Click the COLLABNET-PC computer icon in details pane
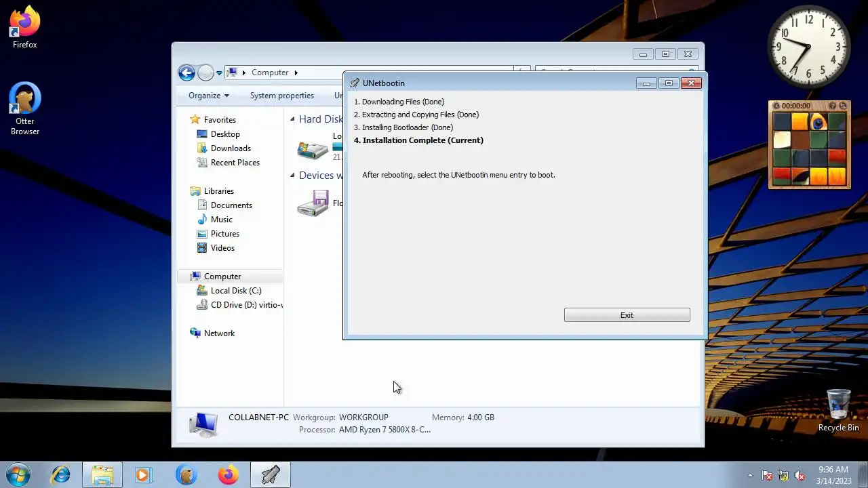The width and height of the screenshot is (868, 488). [203, 424]
